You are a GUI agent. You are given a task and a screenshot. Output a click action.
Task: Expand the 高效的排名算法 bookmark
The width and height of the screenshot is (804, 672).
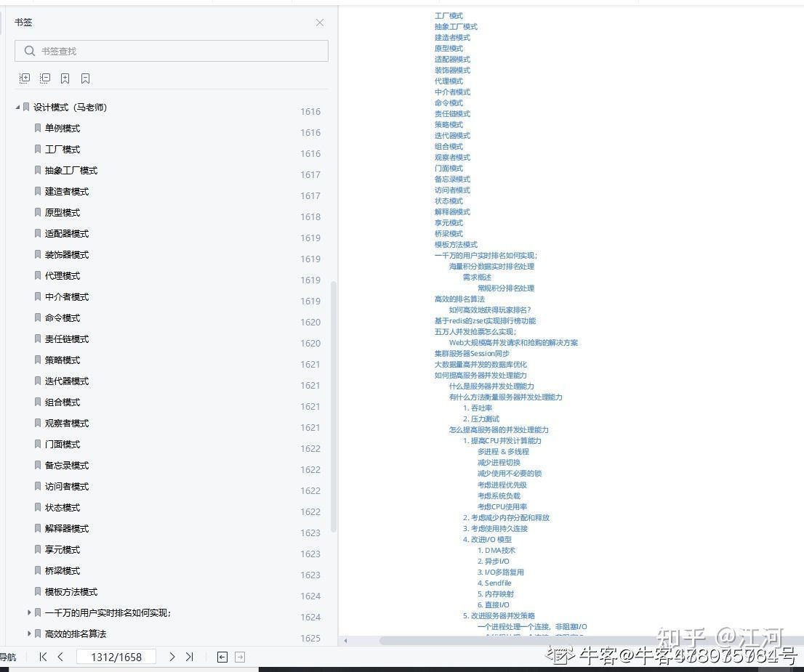[x=29, y=633]
